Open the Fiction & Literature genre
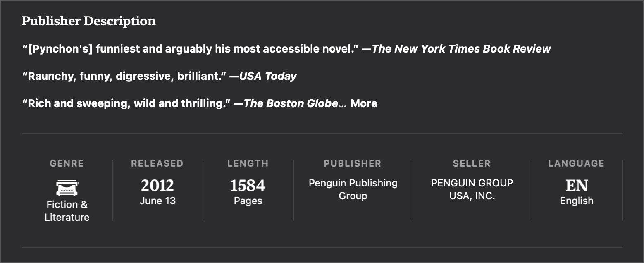 click(67, 211)
